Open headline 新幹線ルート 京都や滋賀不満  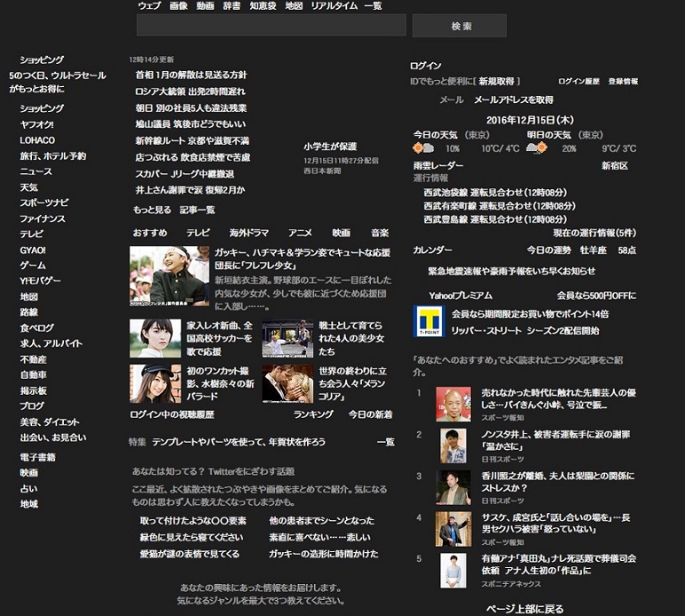(193, 140)
